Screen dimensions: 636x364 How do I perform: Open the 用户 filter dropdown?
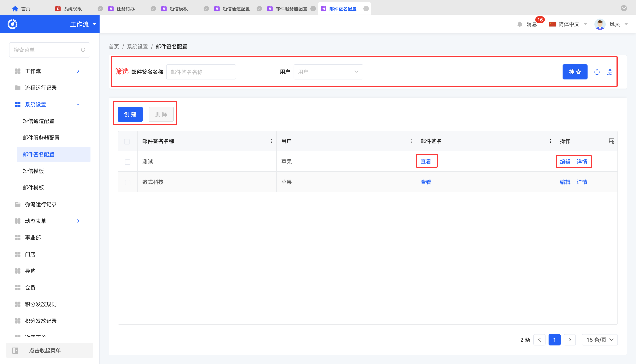[328, 72]
